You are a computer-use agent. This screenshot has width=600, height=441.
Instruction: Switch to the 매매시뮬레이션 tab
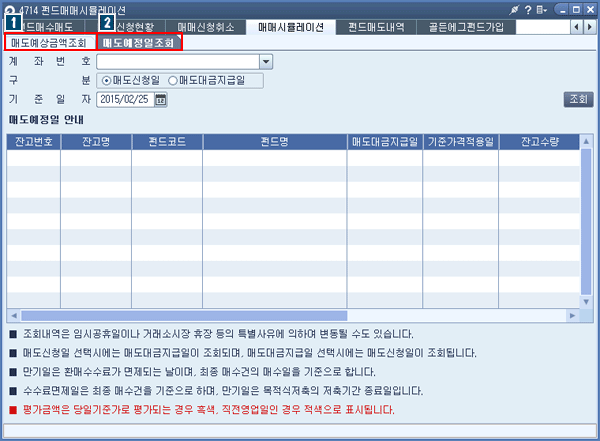pos(291,27)
